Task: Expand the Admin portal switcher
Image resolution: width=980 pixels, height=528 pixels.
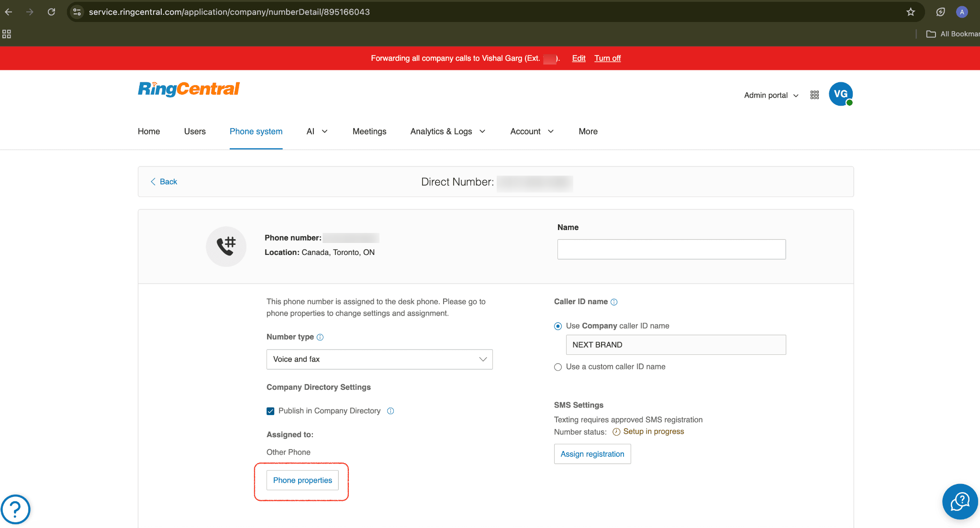Action: tap(771, 95)
